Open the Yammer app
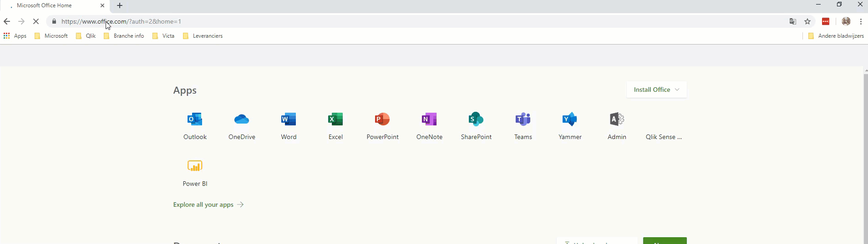Screen dimensions: 868x244 coord(570,125)
